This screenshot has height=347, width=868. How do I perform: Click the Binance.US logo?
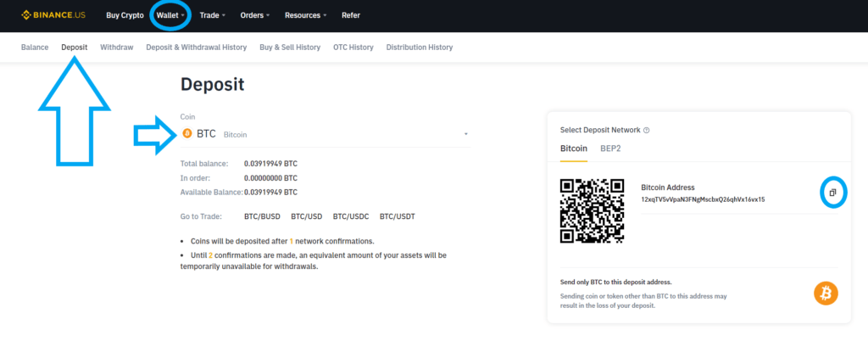53,15
